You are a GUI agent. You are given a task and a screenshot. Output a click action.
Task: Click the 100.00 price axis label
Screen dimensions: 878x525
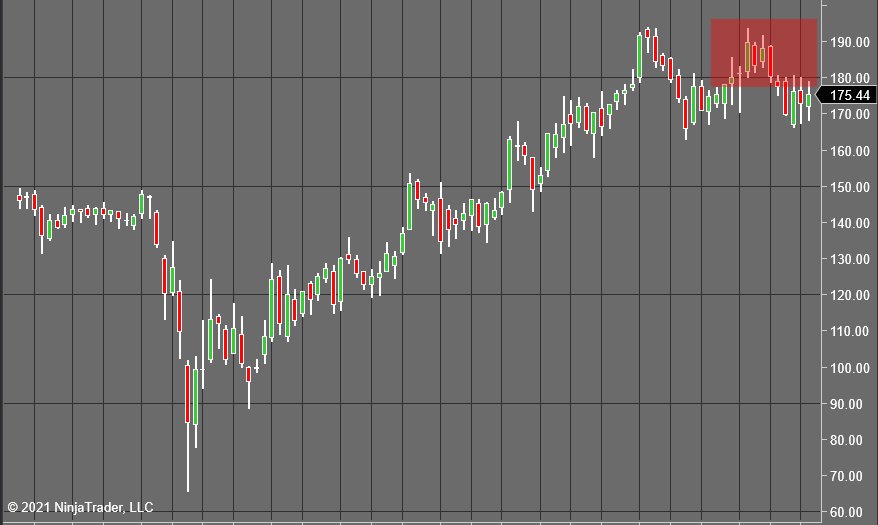[849, 368]
